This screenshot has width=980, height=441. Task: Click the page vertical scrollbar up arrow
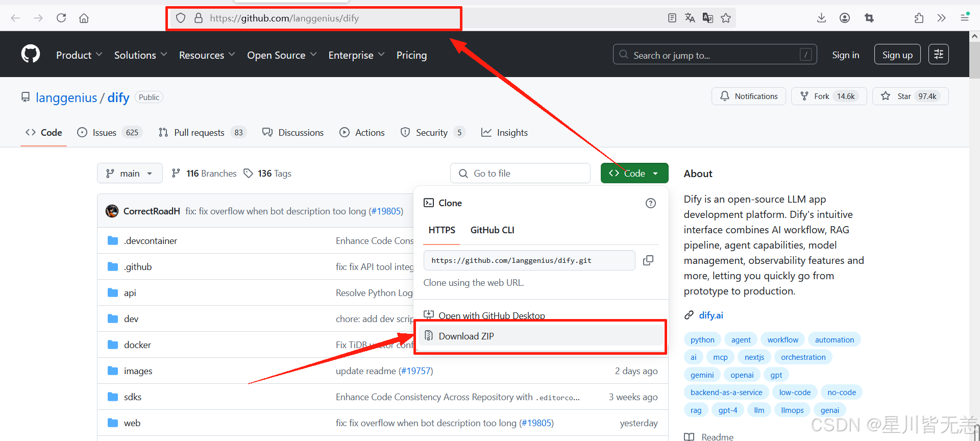click(x=974, y=36)
